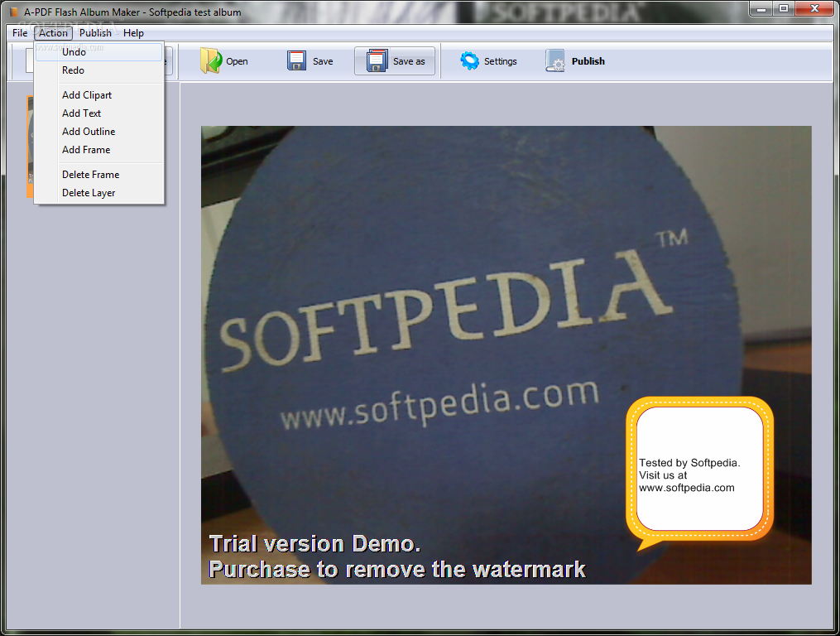
Task: Click the 'Tested by Softpedia.' text layer
Action: click(x=689, y=475)
